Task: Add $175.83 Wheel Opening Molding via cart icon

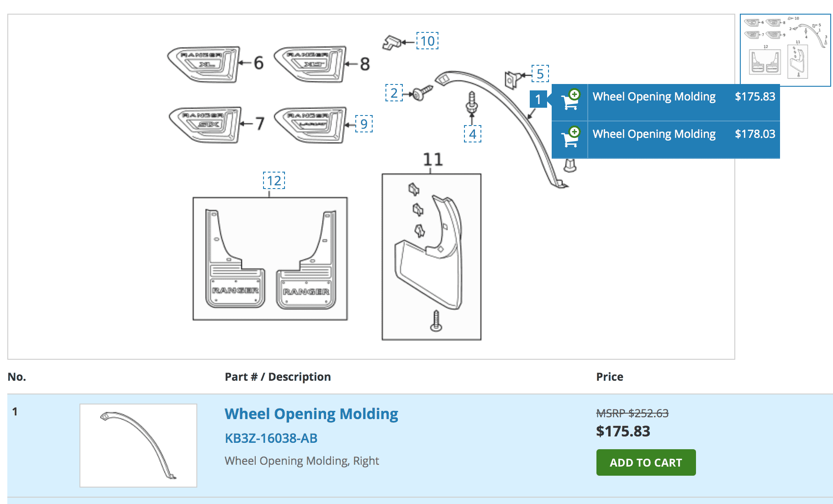Action: pyautogui.click(x=570, y=100)
